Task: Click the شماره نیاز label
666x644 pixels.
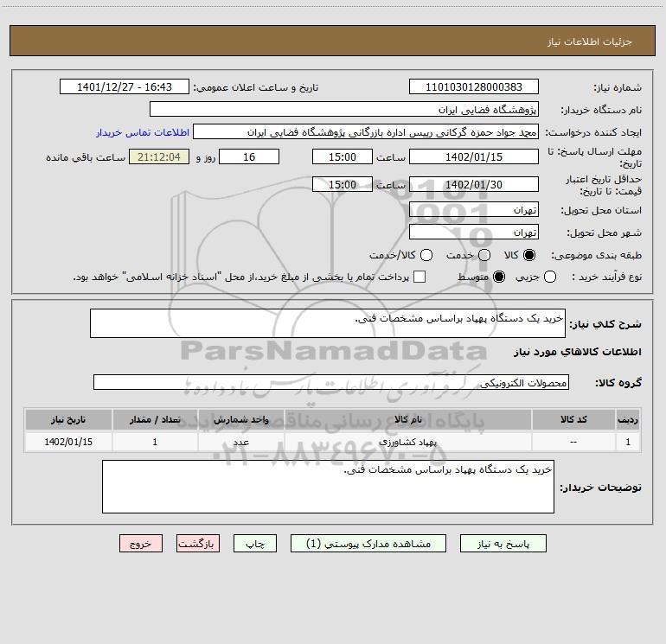Action: (618, 87)
